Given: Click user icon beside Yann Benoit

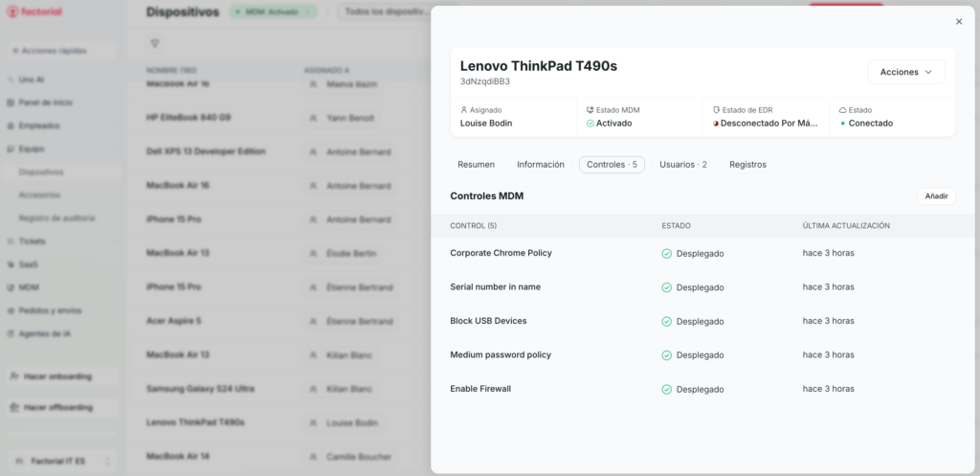Looking at the screenshot, I should click(313, 118).
